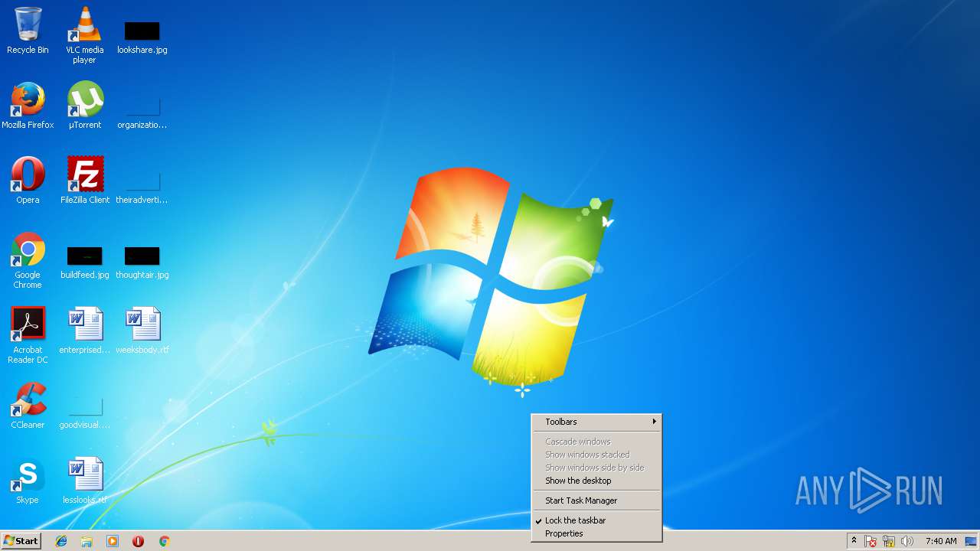Click the Toolbars submenu arrow
Image resolution: width=980 pixels, height=551 pixels.
(x=655, y=422)
